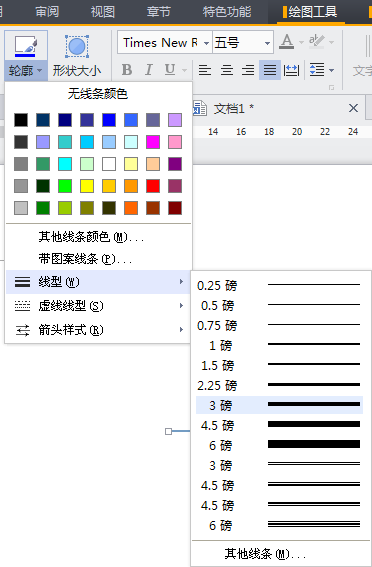Screen dimensions: 372x567
Task: Select 0.25 磅 line weight
Action: (x=279, y=285)
